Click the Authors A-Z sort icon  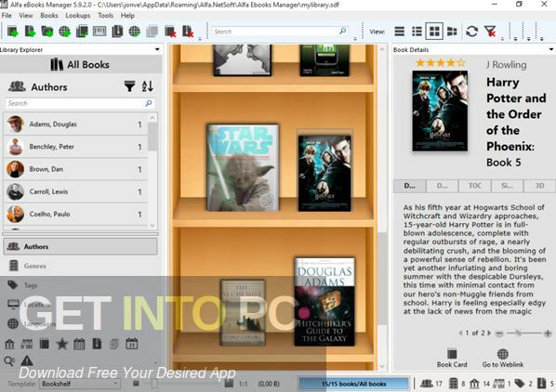pos(148,86)
